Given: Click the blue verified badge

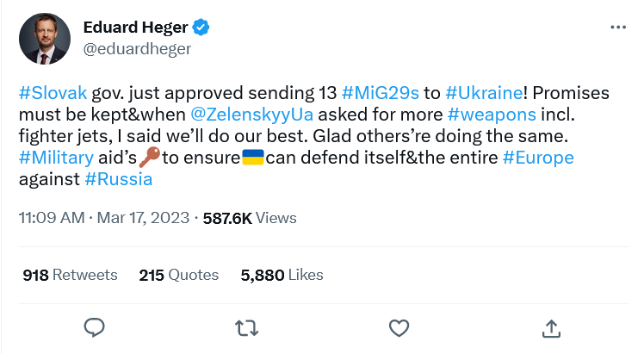Looking at the screenshot, I should (201, 28).
